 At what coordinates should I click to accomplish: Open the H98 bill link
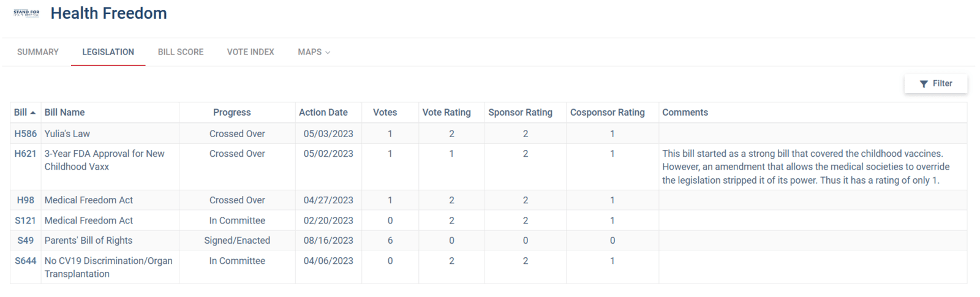(26, 200)
